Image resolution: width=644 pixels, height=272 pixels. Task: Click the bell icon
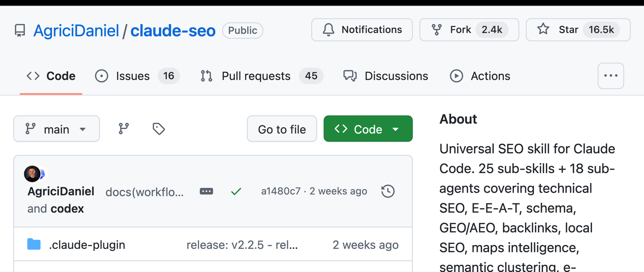328,30
